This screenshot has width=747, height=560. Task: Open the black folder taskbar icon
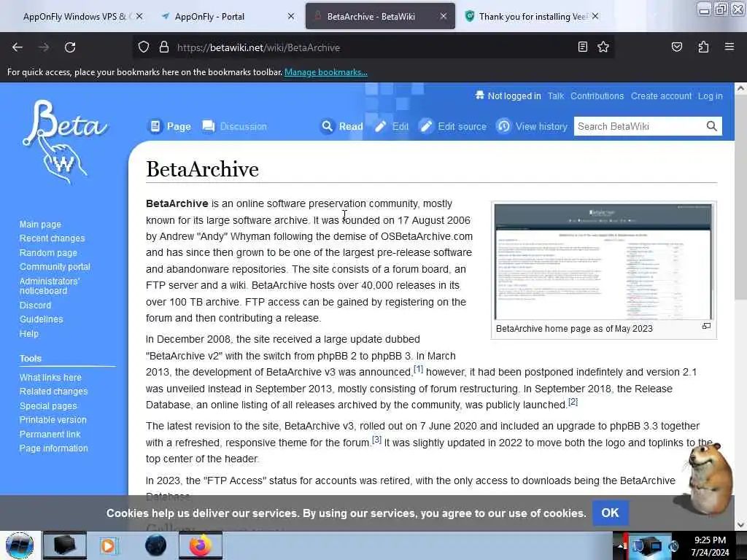coord(64,545)
